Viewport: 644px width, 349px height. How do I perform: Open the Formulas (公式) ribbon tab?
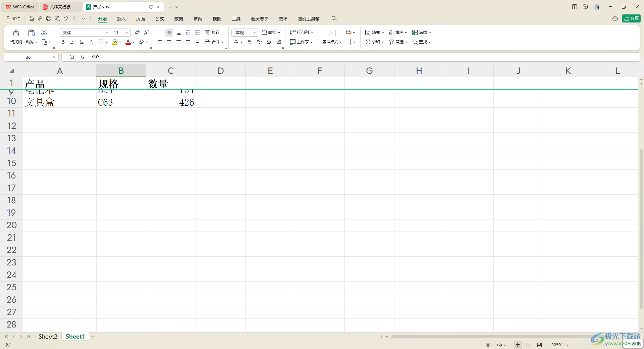click(160, 19)
